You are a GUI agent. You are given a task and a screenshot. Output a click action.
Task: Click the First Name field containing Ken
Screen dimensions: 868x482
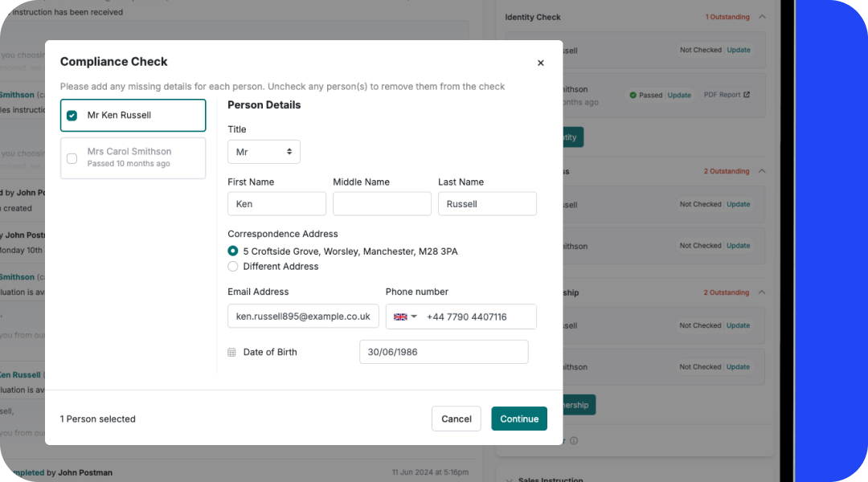(276, 204)
